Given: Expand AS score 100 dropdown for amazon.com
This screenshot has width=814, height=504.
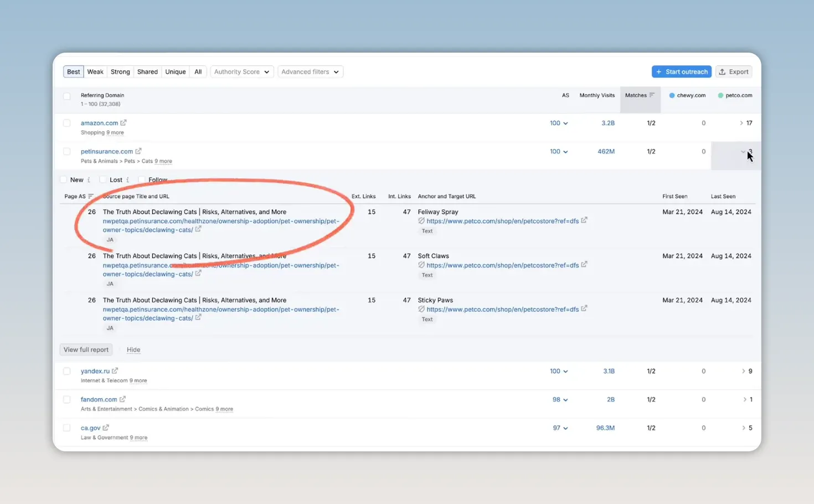Looking at the screenshot, I should tap(559, 123).
